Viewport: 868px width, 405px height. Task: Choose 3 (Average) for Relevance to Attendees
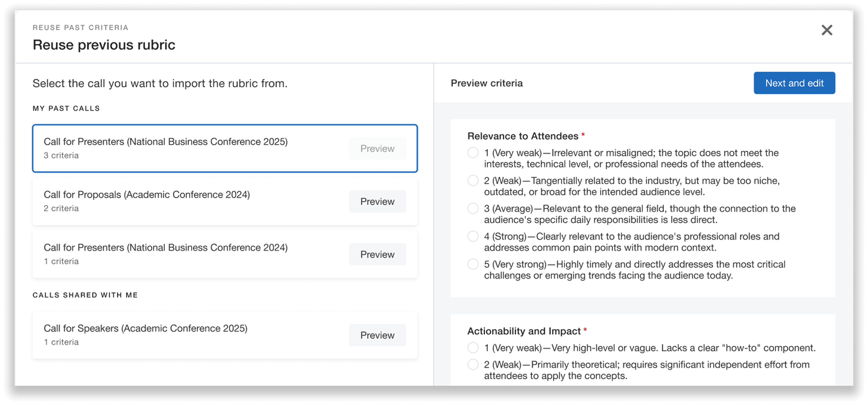click(473, 208)
